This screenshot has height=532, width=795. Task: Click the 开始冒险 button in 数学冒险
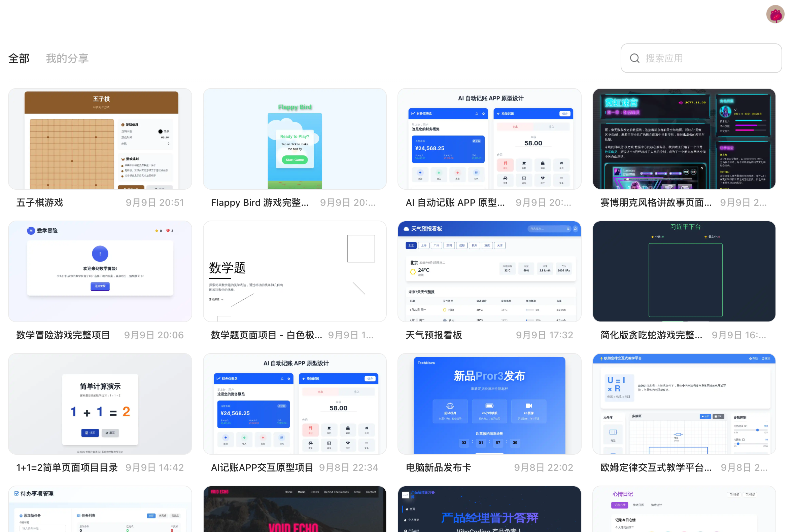[x=100, y=287]
